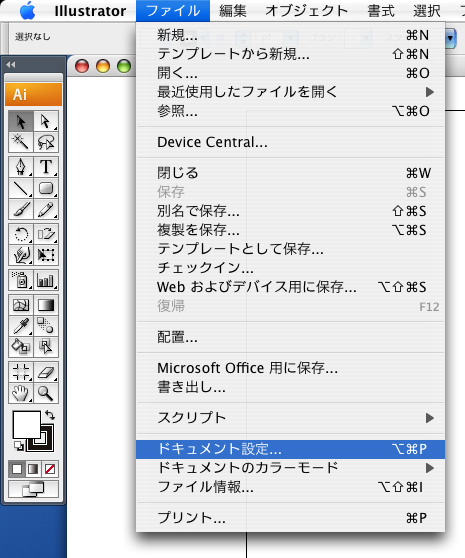465x558 pixels.
Task: Select the Direct Selection tool (white arrow)
Action: pyautogui.click(x=46, y=122)
